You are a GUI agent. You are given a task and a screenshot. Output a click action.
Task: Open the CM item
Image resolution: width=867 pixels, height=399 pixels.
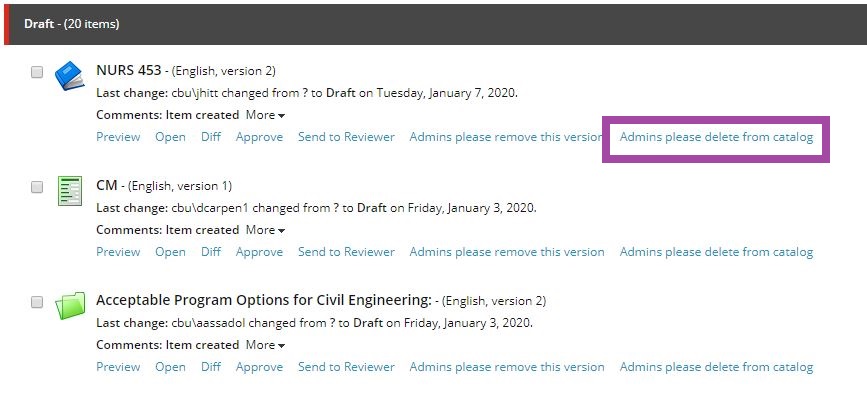coord(170,252)
